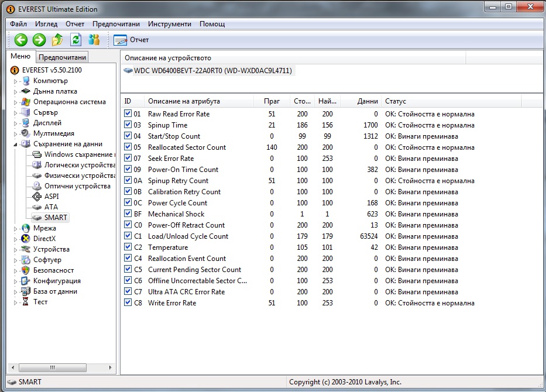Open Компютър in the tree
The image size is (546, 392).
50,81
